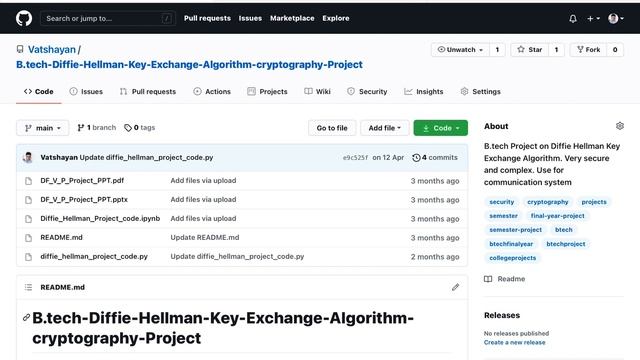This screenshot has height=360, width=640.
Task: Star this repository
Action: click(530, 49)
